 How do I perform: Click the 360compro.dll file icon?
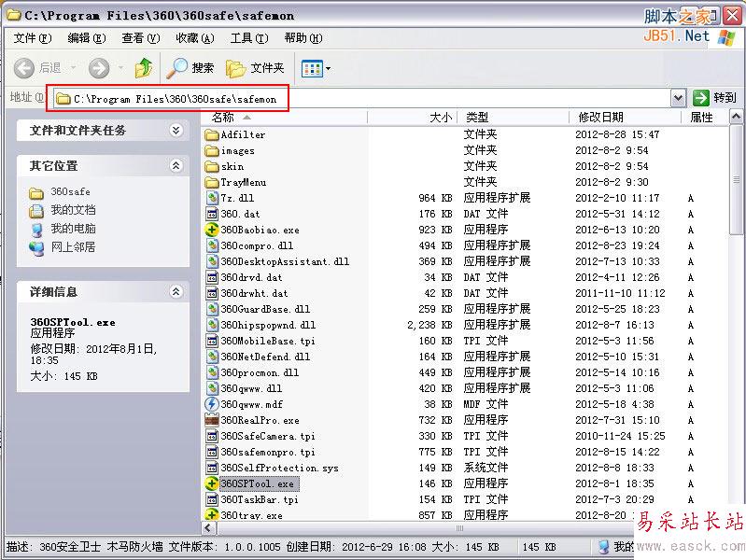212,245
